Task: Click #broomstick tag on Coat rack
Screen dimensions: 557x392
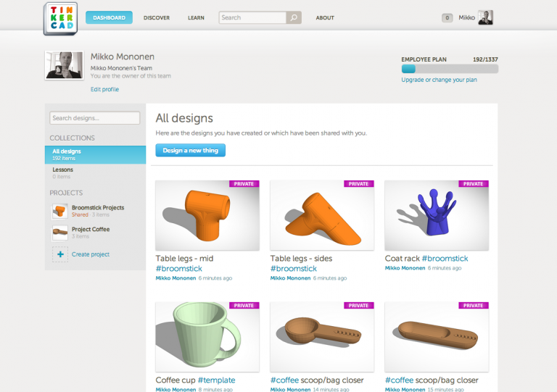Action: click(x=445, y=258)
